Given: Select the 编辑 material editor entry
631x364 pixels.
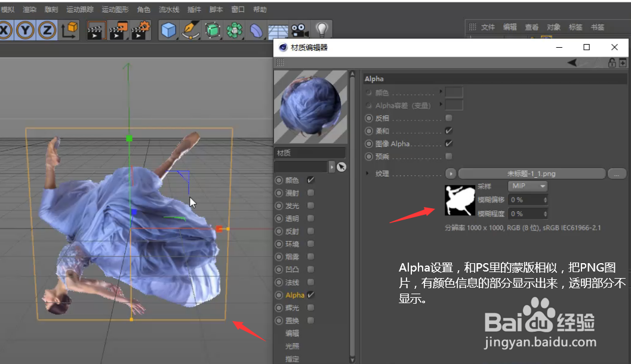Looking at the screenshot, I should [x=292, y=333].
